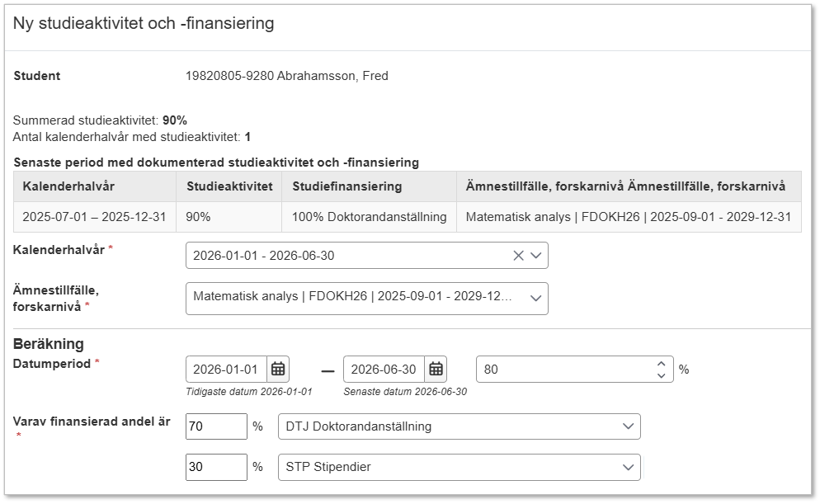Screen dimensions: 820x504
Task: Click the 30 percent financing field
Action: tap(216, 468)
